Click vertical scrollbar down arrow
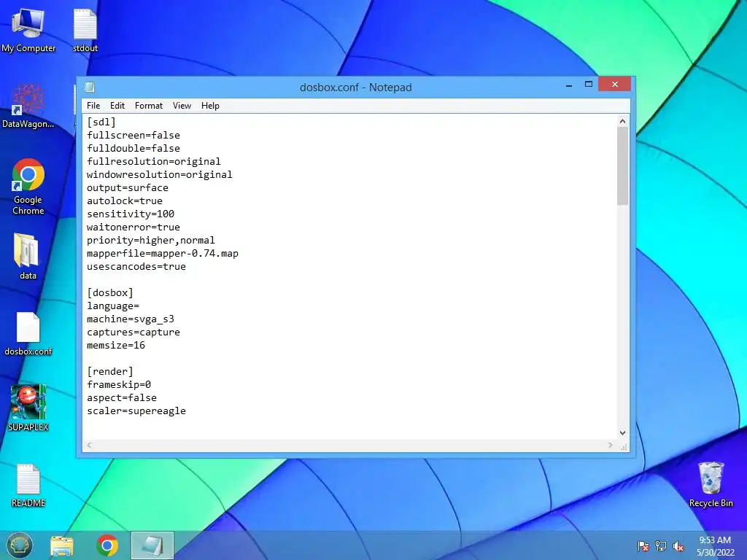747x560 pixels. [622, 433]
